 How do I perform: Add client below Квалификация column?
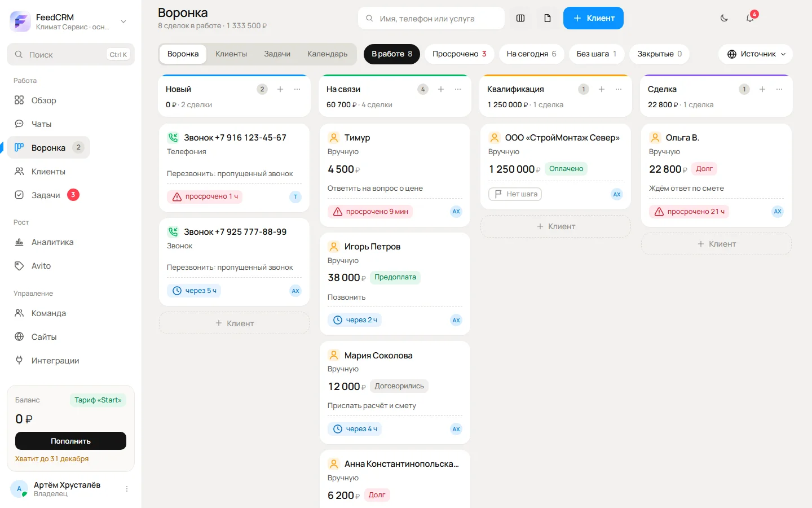555,226
